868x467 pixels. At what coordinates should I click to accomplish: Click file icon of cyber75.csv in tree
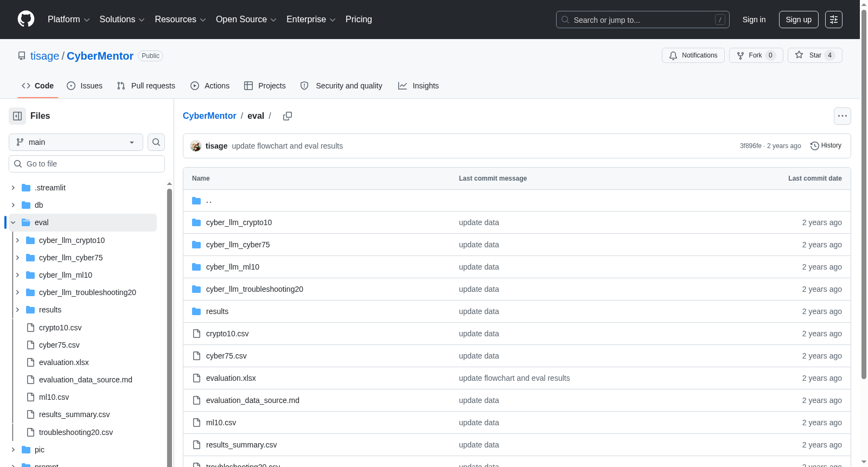[x=30, y=345]
